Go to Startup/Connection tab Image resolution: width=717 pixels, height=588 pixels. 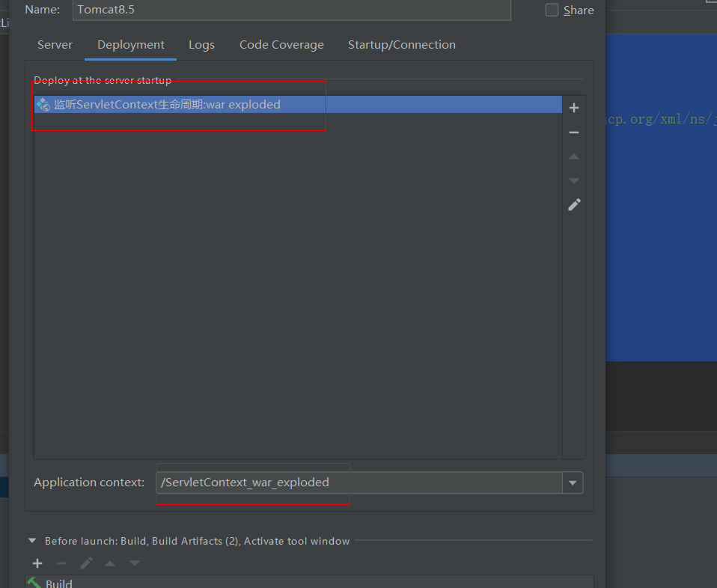402,45
